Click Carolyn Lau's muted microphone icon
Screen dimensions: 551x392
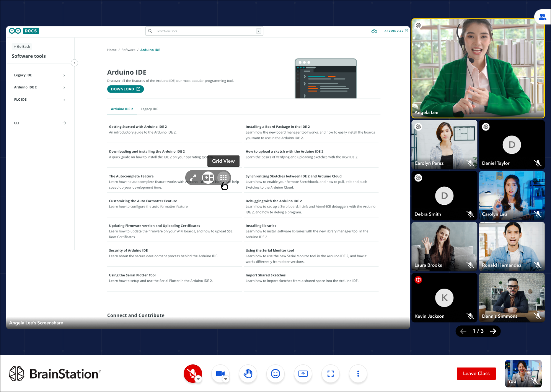[x=538, y=214]
